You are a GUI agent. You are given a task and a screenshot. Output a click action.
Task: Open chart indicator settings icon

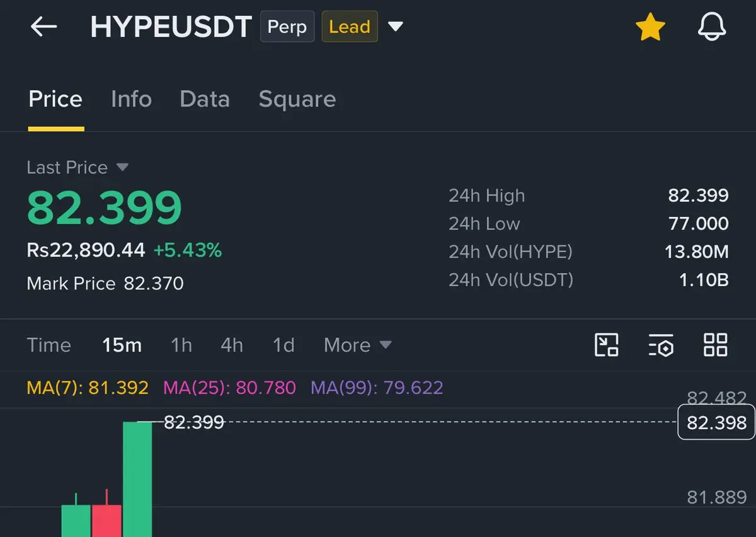click(661, 345)
